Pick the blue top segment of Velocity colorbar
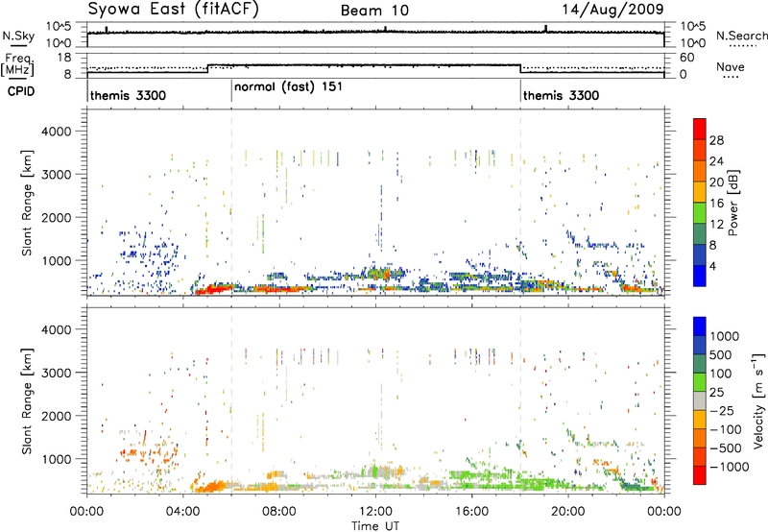This screenshot has width=768, height=532. pyautogui.click(x=700, y=326)
